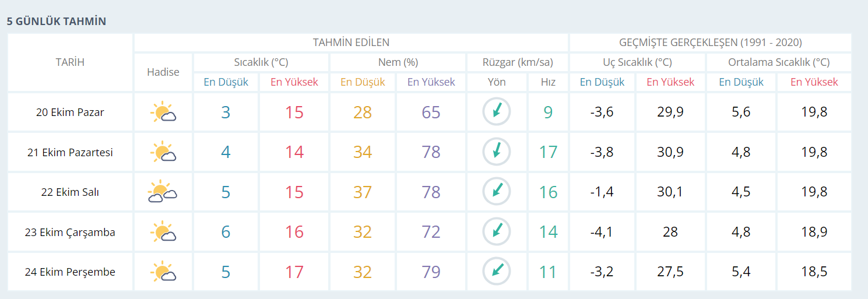This screenshot has height=299, width=868.
Task: Select the TAHMİN EDİLEN header
Action: pyautogui.click(x=351, y=43)
